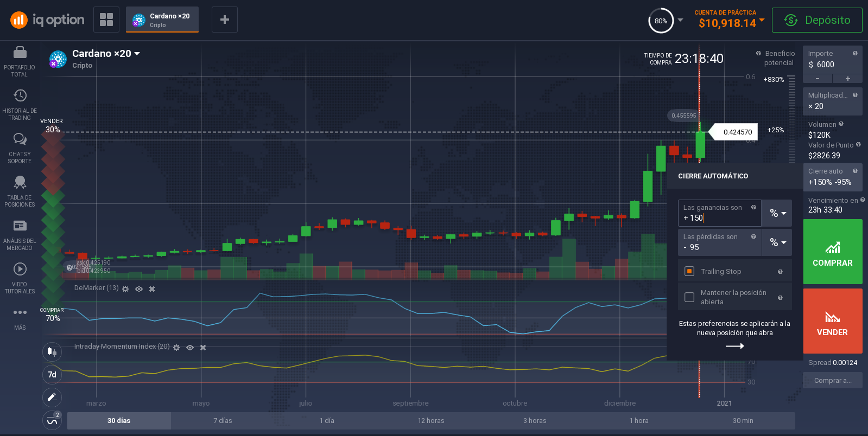Click Trailing Stop help icon
Viewport: 868px width, 436px height.
coord(780,272)
